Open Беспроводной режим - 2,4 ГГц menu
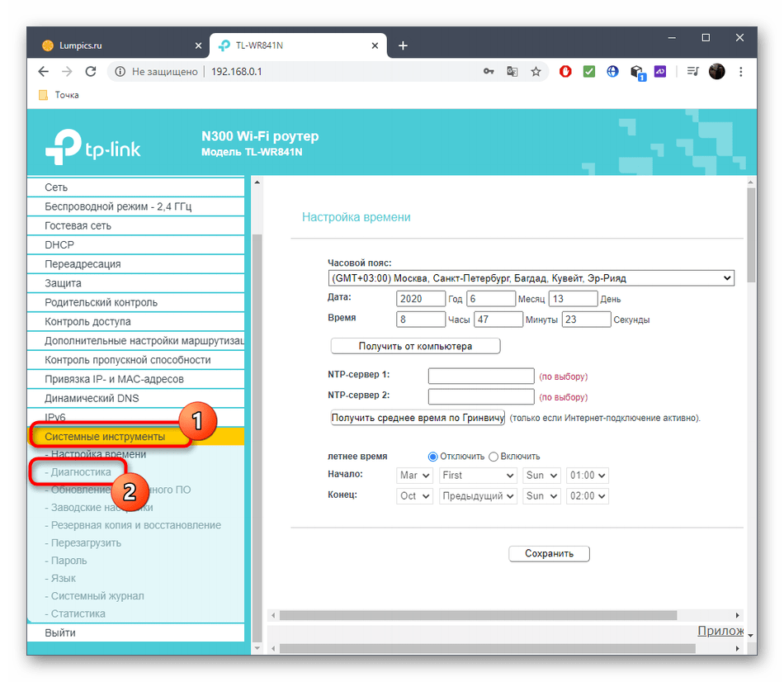The width and height of the screenshot is (784, 682). (x=135, y=206)
